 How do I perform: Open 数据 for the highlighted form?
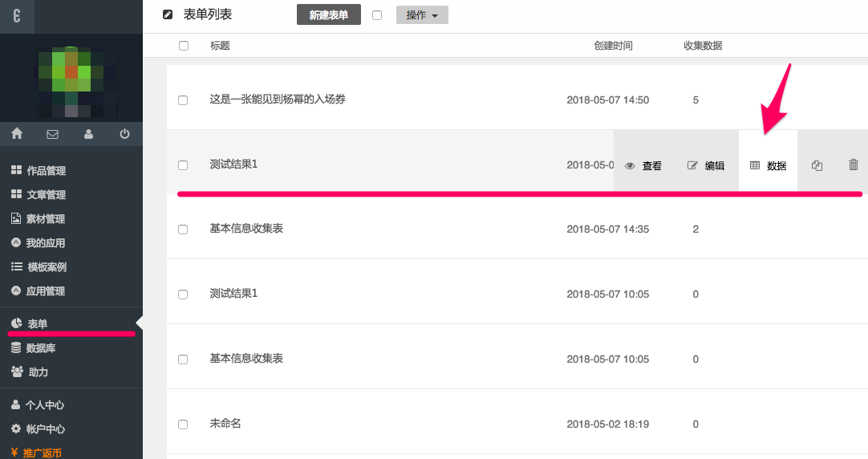(768, 166)
